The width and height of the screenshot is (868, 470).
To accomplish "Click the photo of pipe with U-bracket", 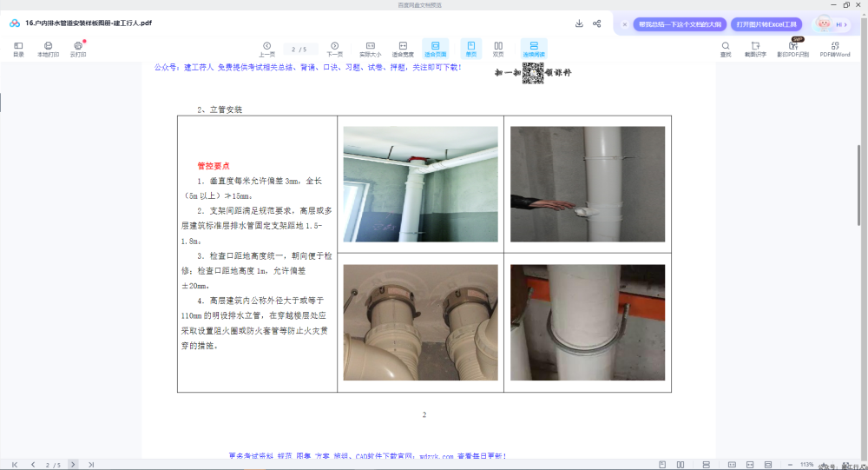I will (588, 322).
